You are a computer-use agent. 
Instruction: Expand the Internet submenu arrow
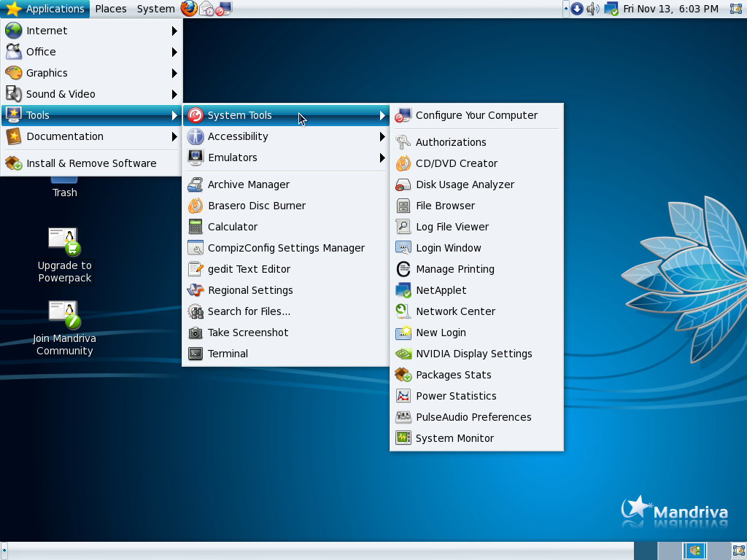pyautogui.click(x=174, y=31)
